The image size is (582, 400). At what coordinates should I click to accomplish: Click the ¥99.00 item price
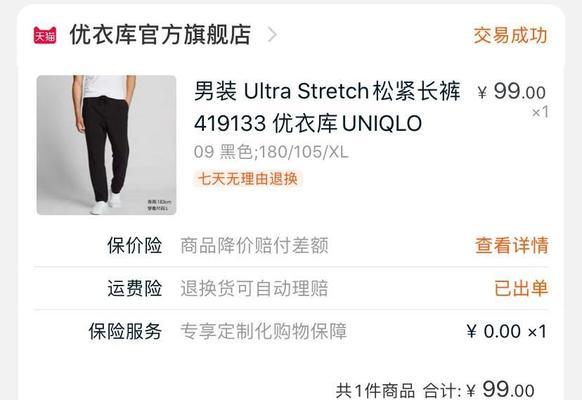(x=512, y=91)
